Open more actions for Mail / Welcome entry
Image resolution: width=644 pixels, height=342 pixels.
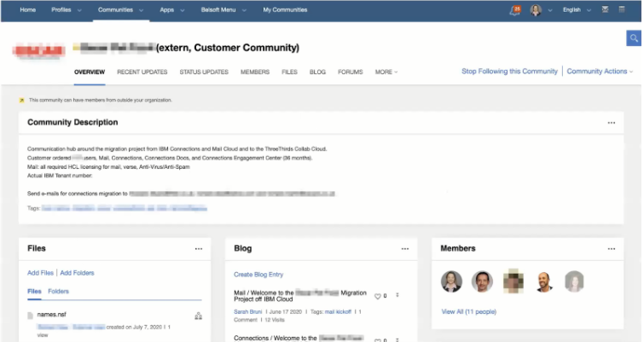(397, 295)
